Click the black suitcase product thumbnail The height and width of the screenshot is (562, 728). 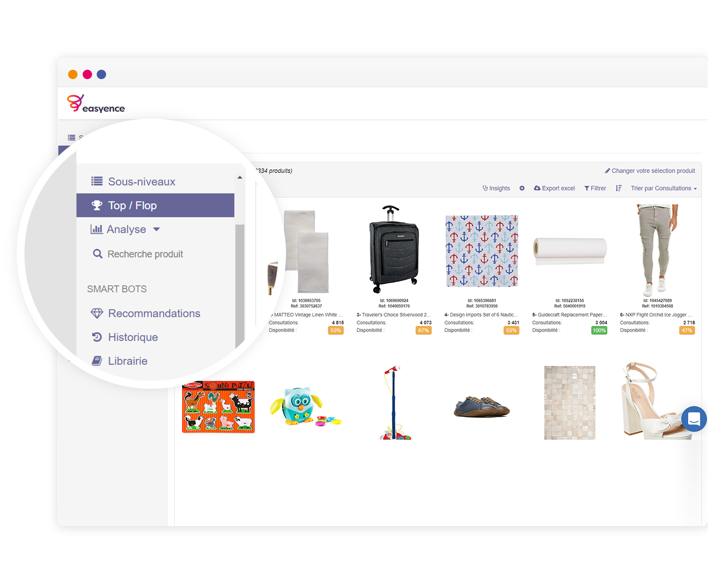pos(394,250)
